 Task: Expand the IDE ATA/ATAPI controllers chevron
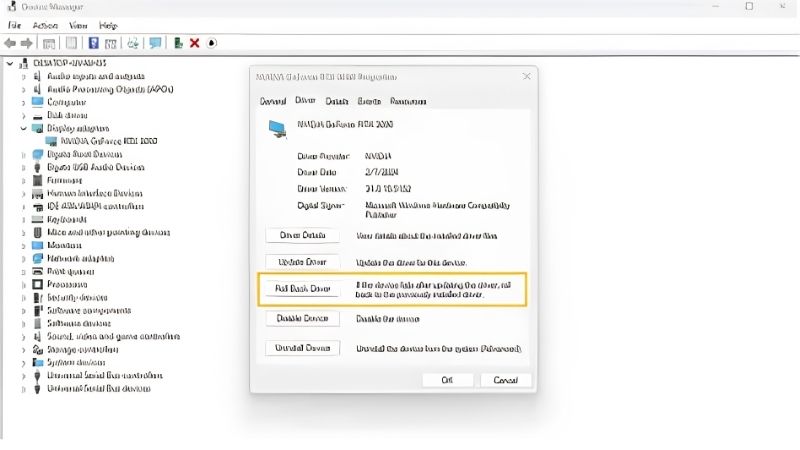23,207
